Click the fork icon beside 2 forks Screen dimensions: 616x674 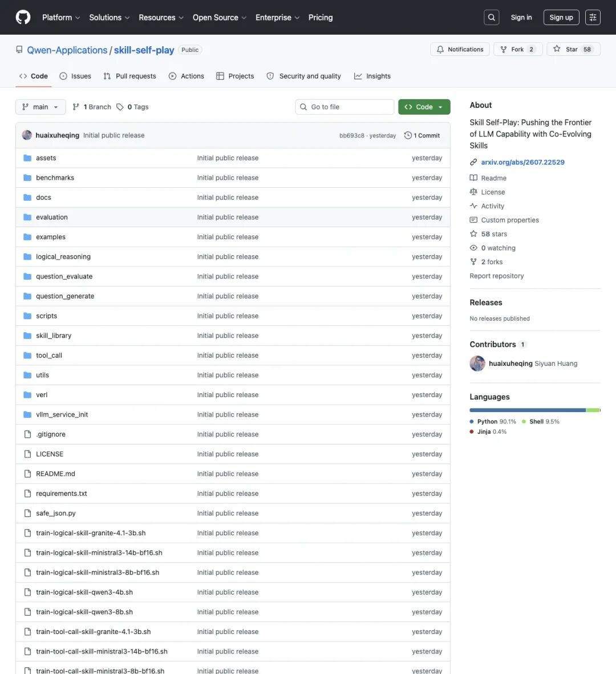click(473, 262)
